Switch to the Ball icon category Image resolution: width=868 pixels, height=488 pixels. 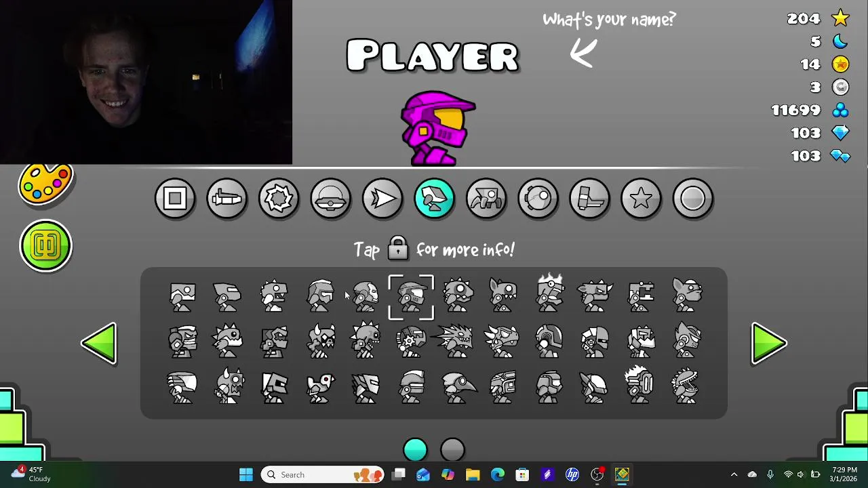(x=279, y=199)
